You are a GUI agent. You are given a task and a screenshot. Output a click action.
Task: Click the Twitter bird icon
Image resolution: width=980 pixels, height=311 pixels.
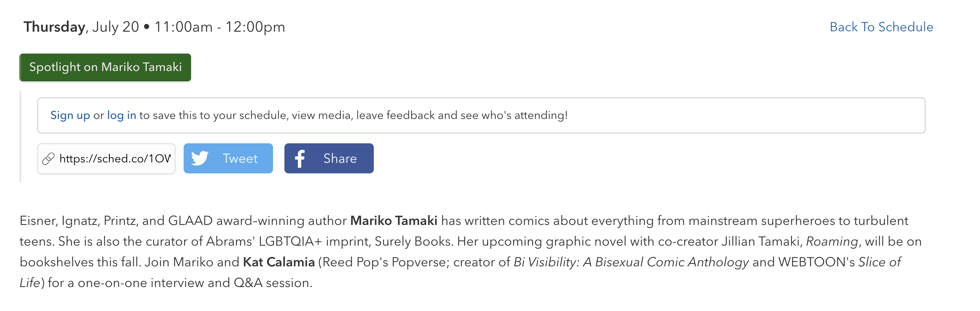pos(199,158)
